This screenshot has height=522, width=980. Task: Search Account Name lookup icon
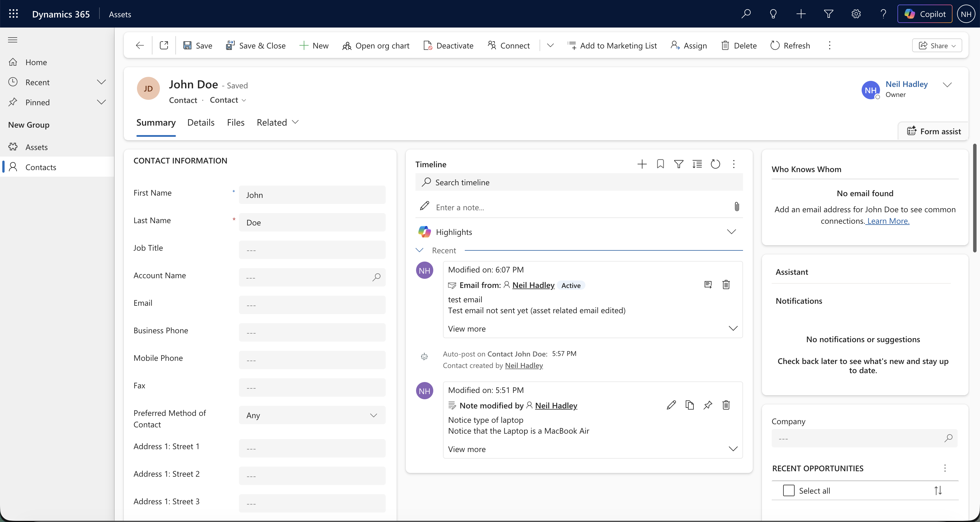[376, 278]
